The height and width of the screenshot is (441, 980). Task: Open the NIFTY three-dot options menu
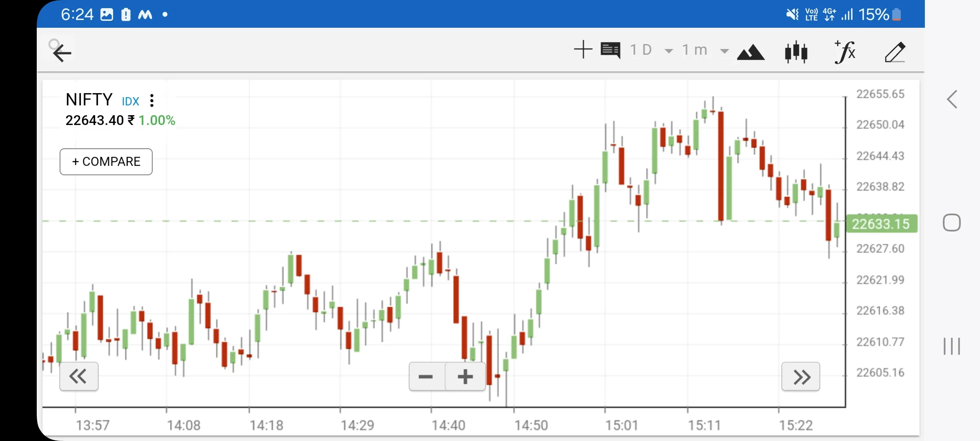152,100
